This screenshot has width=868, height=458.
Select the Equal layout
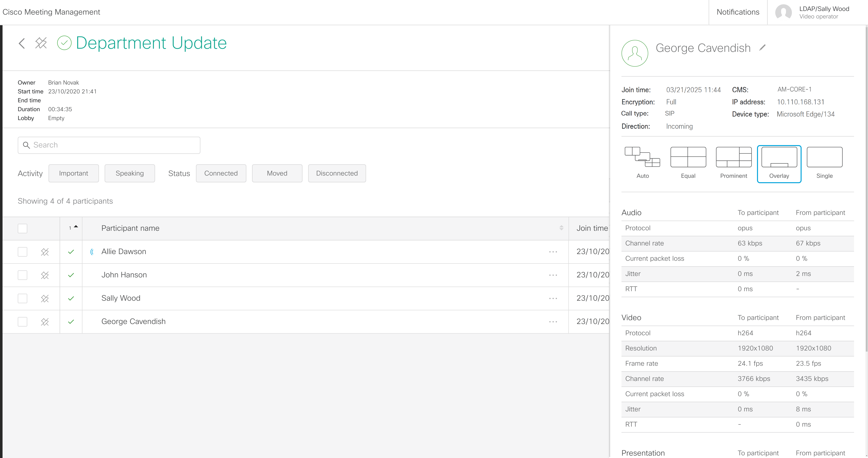[x=688, y=164]
